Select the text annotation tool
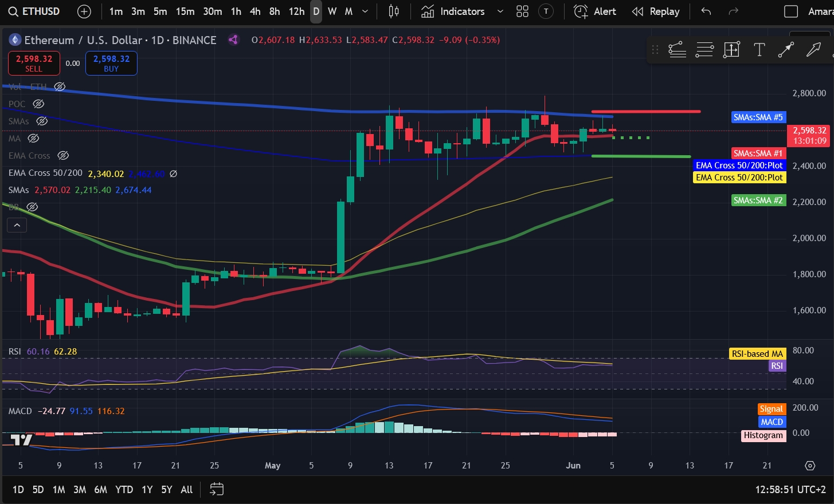The width and height of the screenshot is (834, 504). click(x=759, y=50)
